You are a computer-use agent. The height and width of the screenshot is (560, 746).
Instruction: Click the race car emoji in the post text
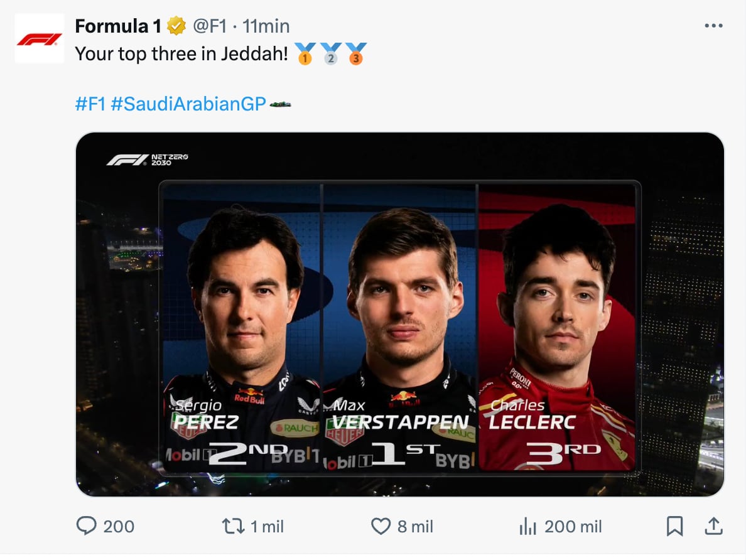282,105
